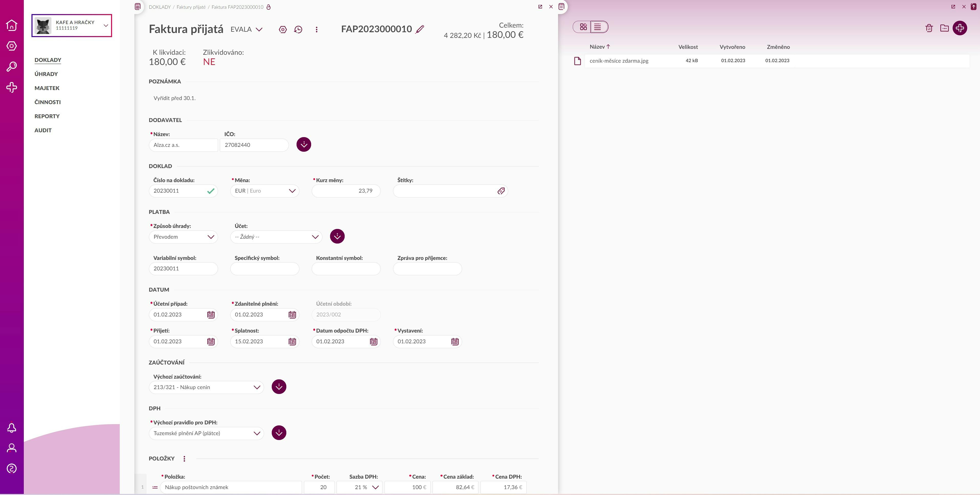980x495 pixels.
Task: Click the IČO input field
Action: coord(254,145)
